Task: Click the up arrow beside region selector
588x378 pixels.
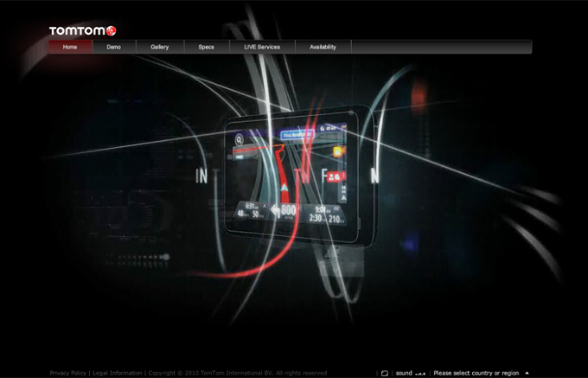Action: [x=527, y=373]
